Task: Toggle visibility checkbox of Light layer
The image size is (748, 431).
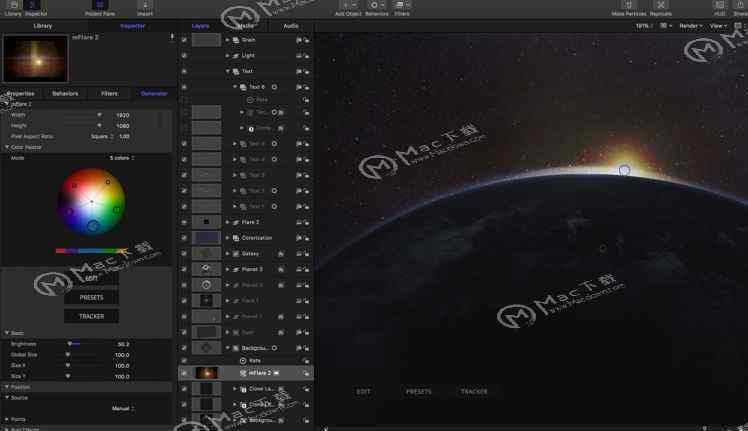Action: (184, 56)
